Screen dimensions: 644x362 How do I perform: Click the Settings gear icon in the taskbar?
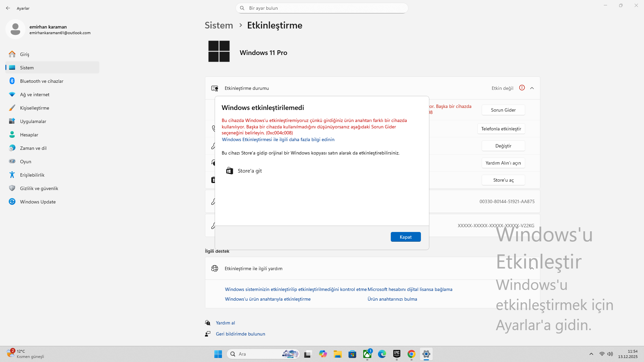pos(426,354)
